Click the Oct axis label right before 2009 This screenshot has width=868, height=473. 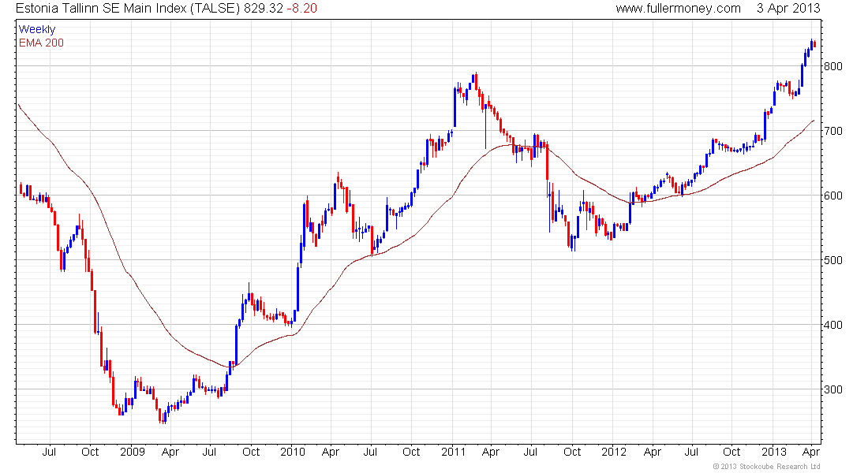point(90,452)
